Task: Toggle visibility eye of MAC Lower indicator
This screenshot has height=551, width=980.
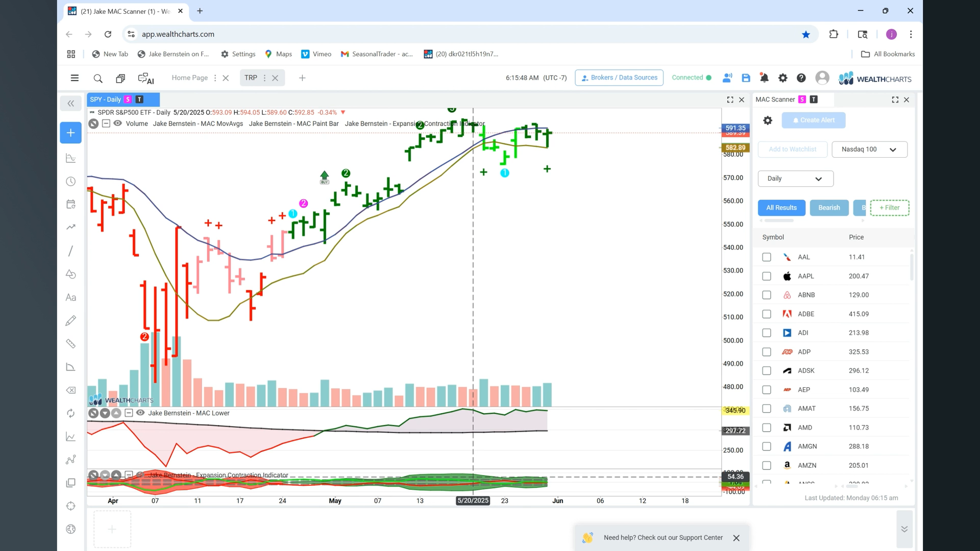Action: [x=140, y=413]
